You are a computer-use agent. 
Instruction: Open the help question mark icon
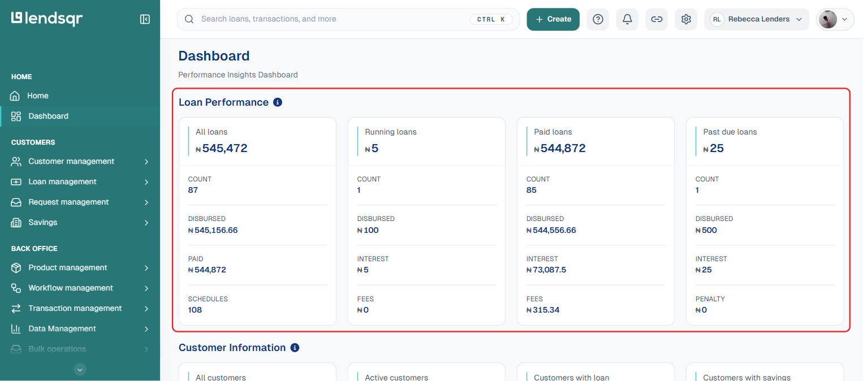pyautogui.click(x=598, y=19)
